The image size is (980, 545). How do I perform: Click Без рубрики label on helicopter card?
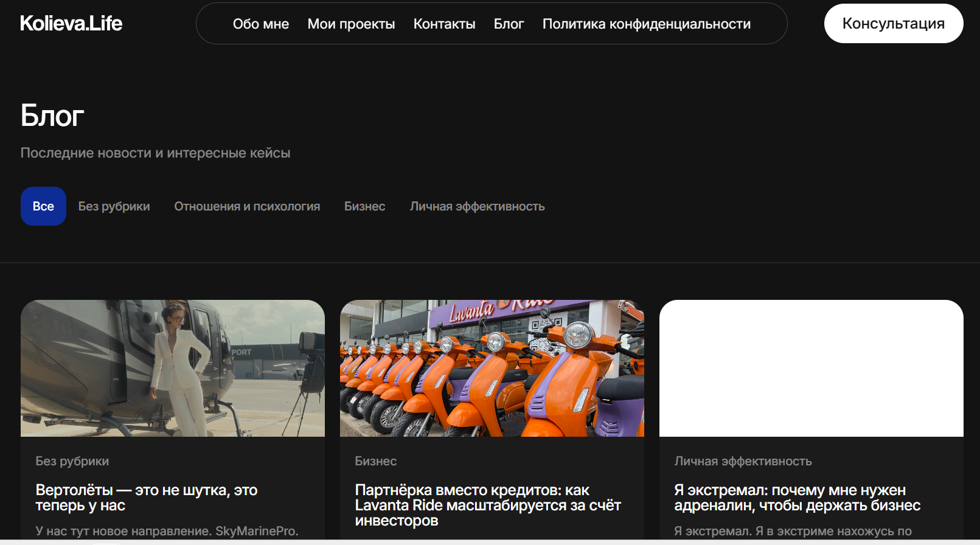click(x=72, y=461)
